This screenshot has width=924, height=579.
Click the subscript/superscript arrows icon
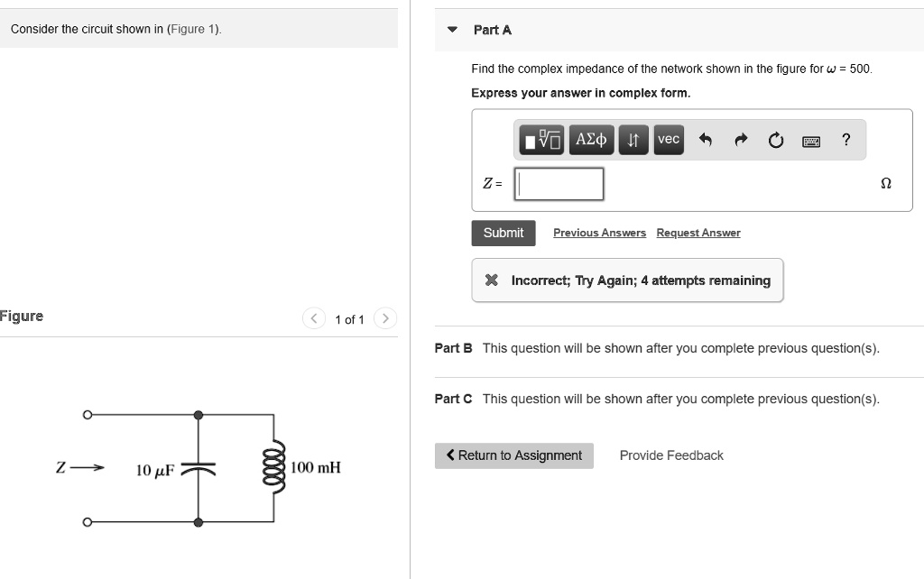(633, 140)
